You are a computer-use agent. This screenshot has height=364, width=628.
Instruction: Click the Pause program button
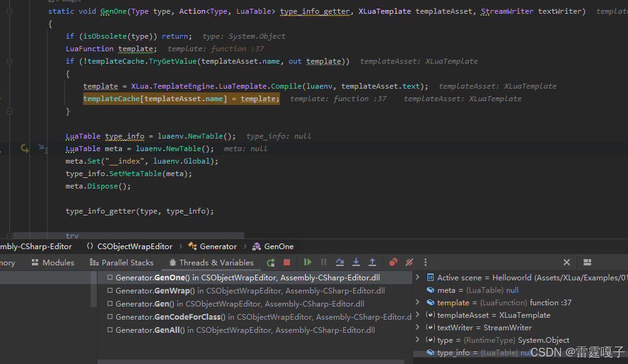[x=324, y=262]
